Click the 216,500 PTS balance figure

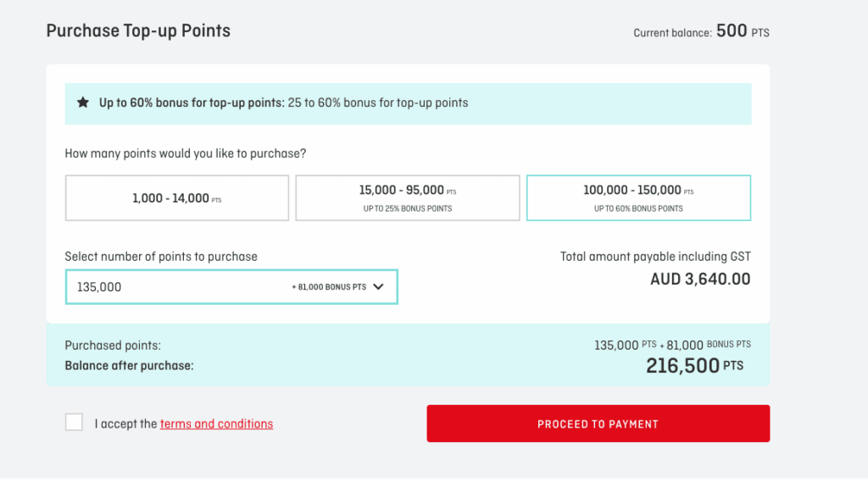[694, 366]
